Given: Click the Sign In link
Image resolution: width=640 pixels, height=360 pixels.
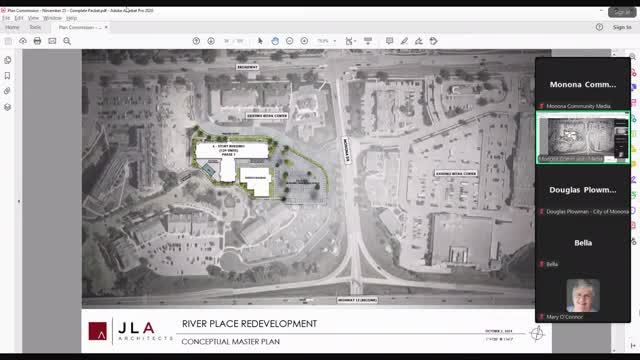Looking at the screenshot, I should click(622, 27).
